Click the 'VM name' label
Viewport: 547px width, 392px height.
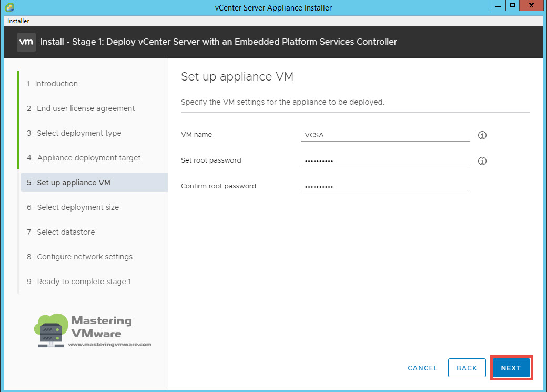[196, 135]
